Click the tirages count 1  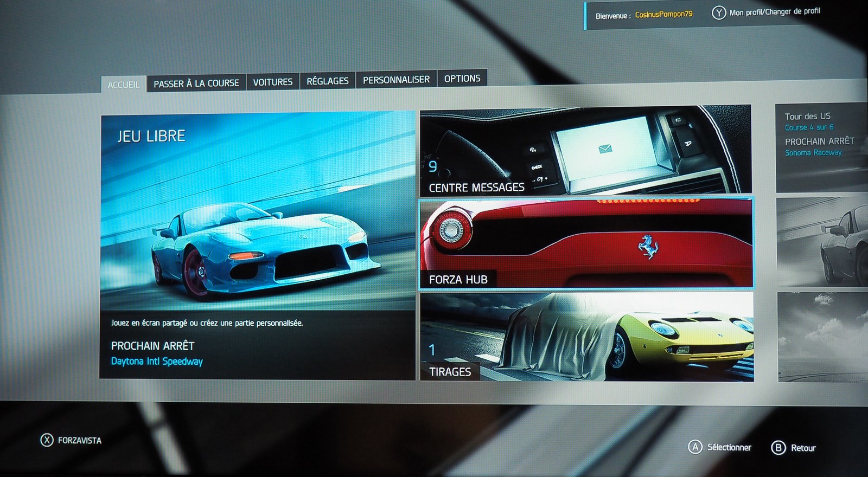pos(432,350)
